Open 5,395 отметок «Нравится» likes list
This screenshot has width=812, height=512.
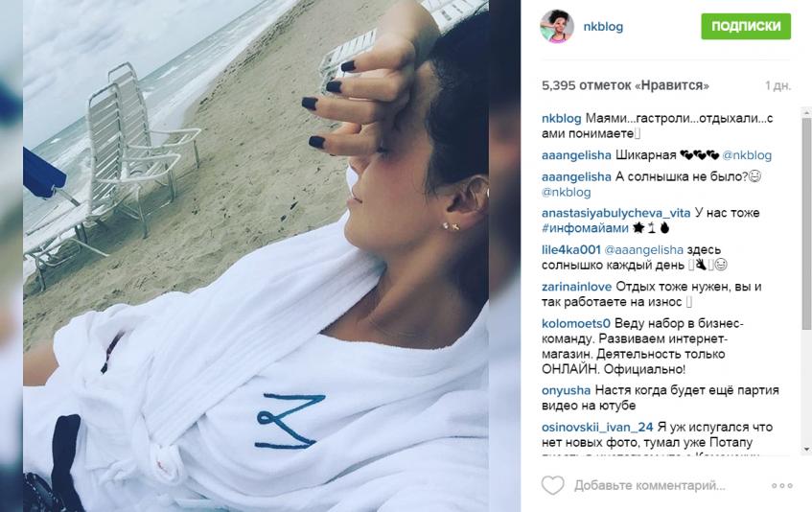(x=625, y=85)
